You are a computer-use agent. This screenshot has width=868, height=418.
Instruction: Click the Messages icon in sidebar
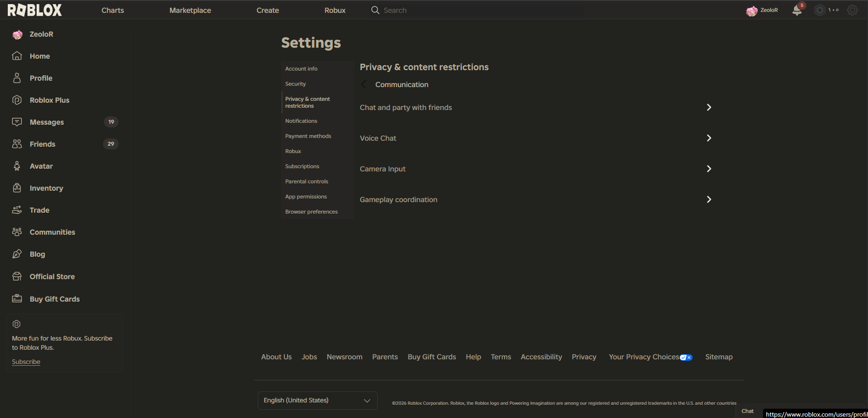[17, 122]
